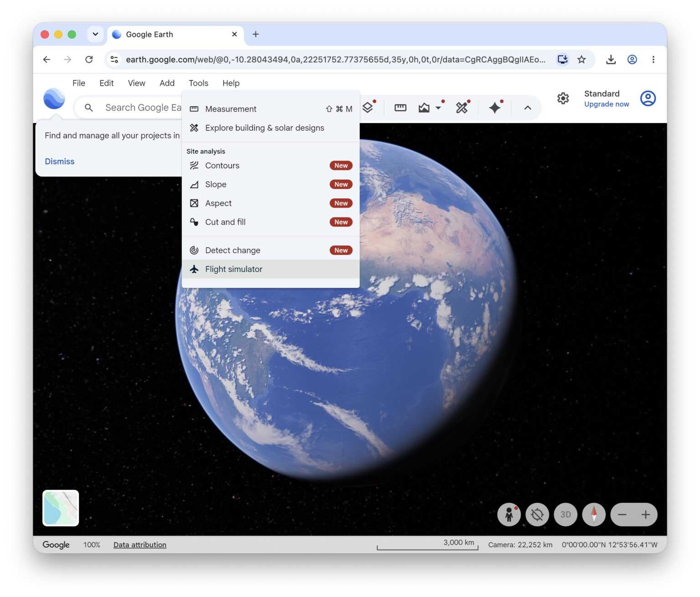Open Chrome three-dot menu
700x597 pixels.
(x=653, y=60)
